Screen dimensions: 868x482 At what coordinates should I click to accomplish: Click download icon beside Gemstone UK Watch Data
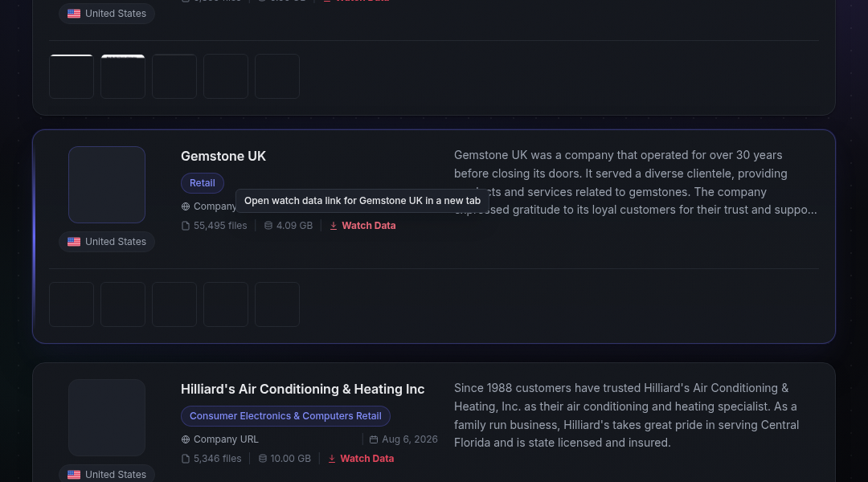click(x=334, y=226)
